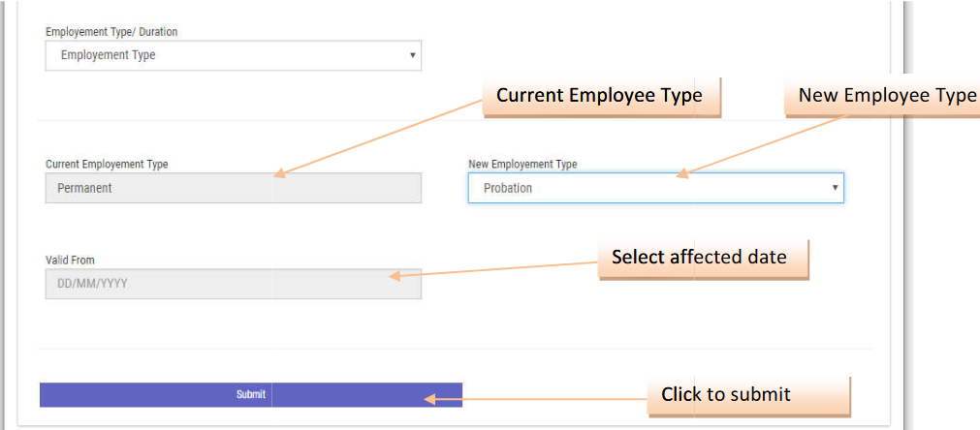Click the 'Valid From' label
Viewport: 980px width, 430px height.
(x=70, y=261)
